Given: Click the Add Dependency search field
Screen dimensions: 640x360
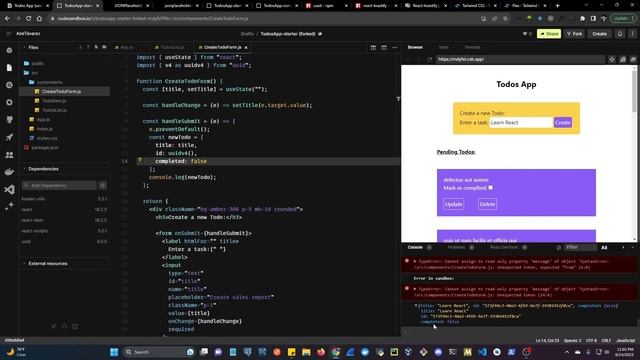Looking at the screenshot, I should (59, 185).
